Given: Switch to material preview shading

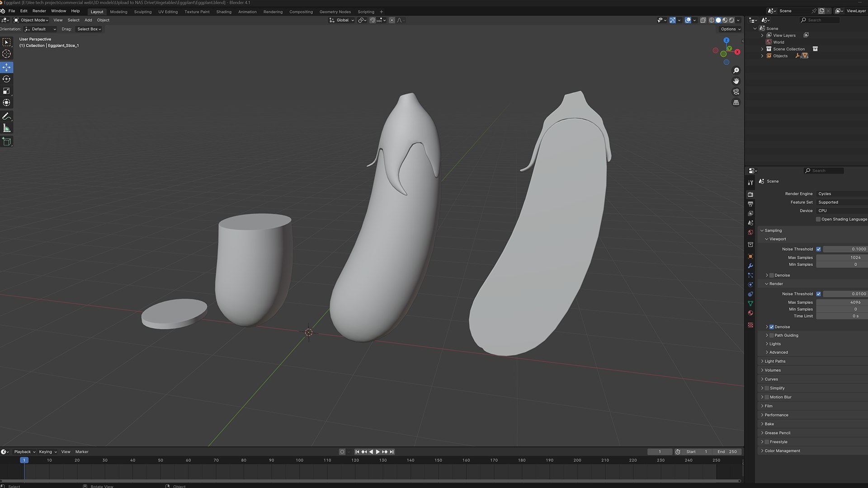Looking at the screenshot, I should pos(725,20).
